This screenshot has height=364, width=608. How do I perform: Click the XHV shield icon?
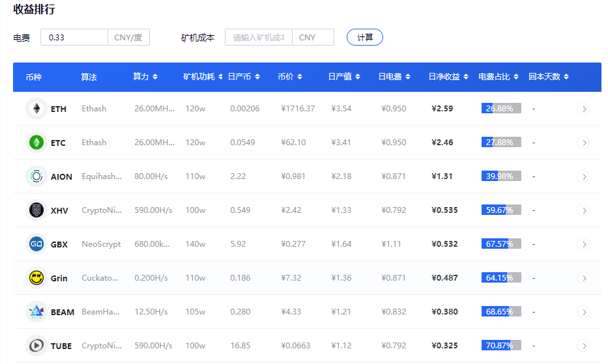[x=36, y=210]
